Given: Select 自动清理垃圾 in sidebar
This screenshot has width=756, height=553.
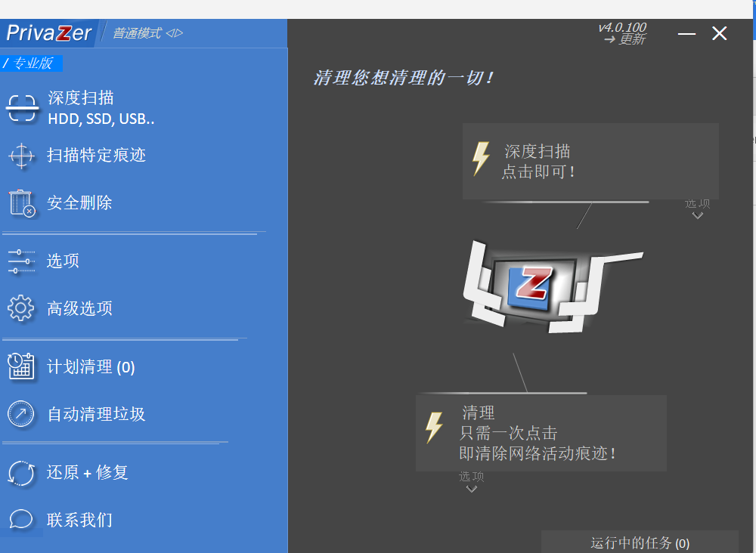Looking at the screenshot, I should 96,414.
